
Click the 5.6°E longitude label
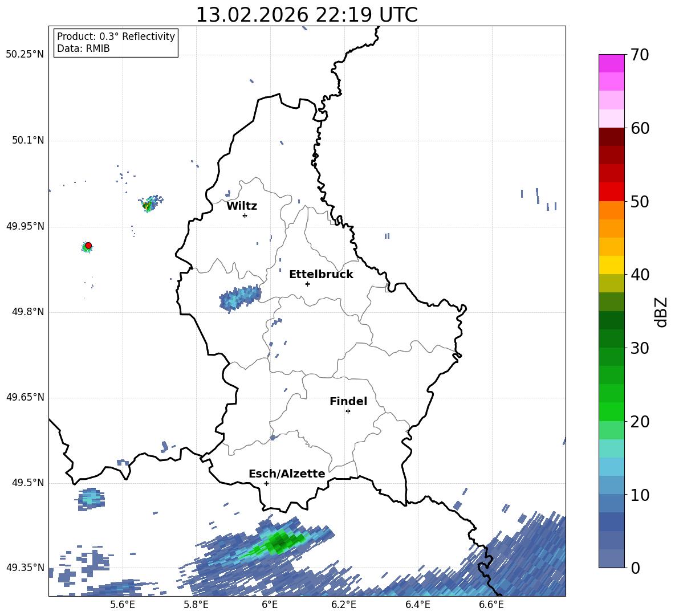click(123, 605)
